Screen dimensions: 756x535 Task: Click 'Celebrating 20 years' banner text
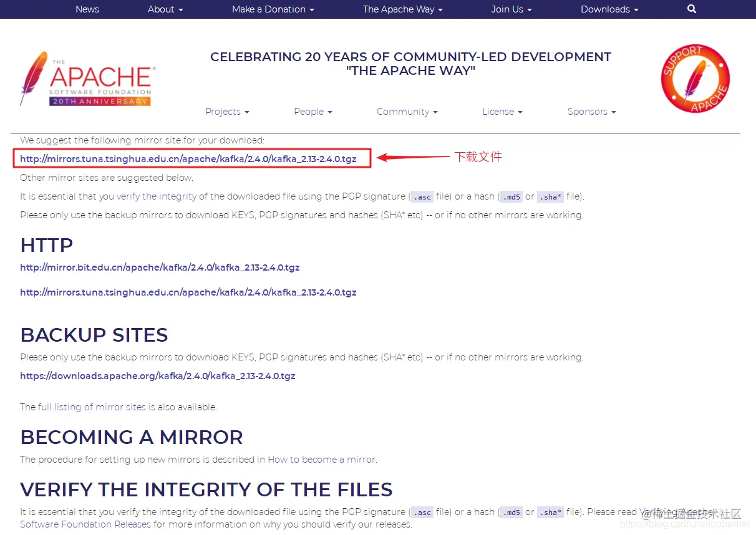point(410,64)
